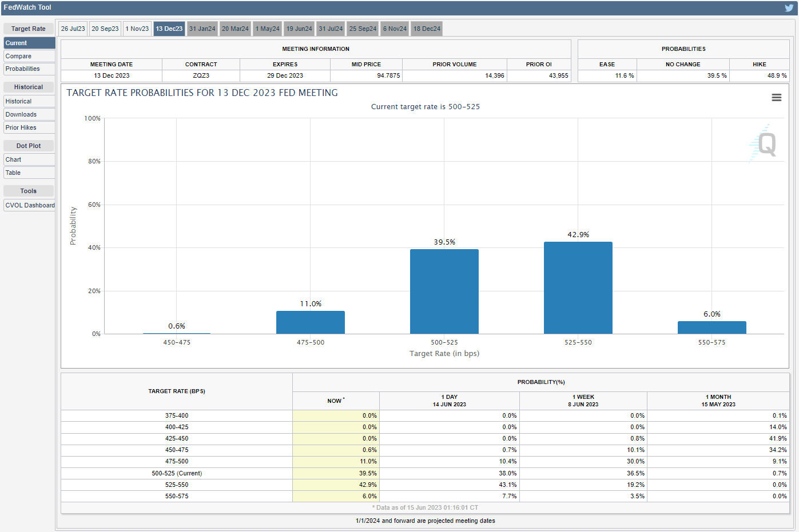Click the 14,396 prior volume value
Screen dimensions: 799x532
(x=495, y=75)
